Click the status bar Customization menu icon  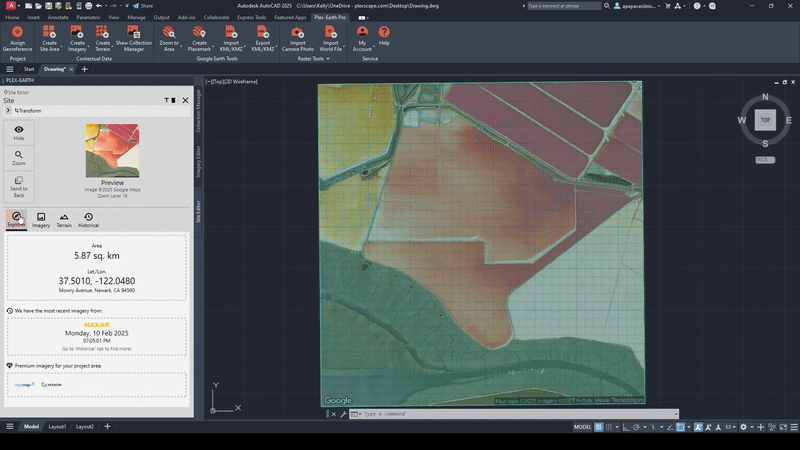click(x=794, y=427)
